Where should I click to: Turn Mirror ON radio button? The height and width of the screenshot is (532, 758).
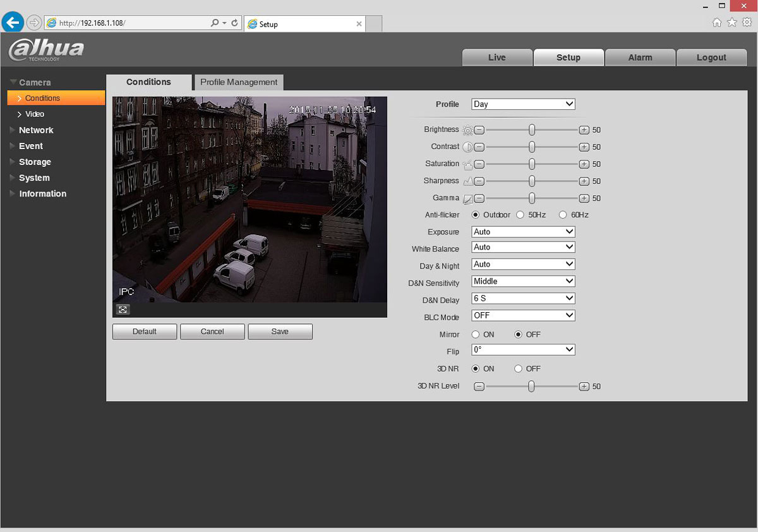pyautogui.click(x=476, y=334)
